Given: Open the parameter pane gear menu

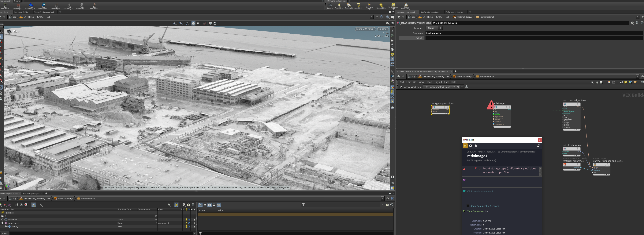Looking at the screenshot, I should coord(632,23).
